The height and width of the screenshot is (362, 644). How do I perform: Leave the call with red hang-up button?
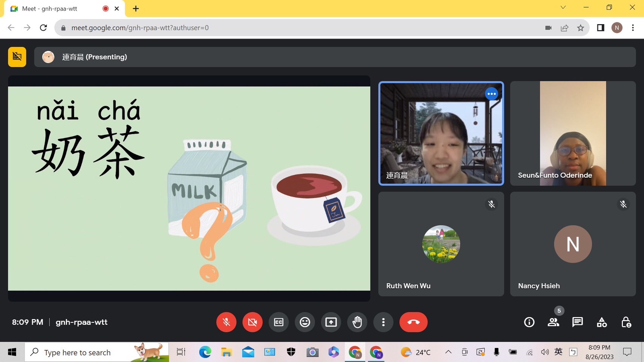pyautogui.click(x=413, y=322)
